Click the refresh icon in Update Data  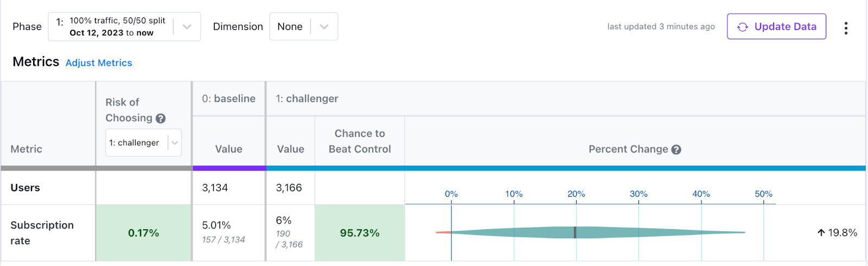click(743, 27)
